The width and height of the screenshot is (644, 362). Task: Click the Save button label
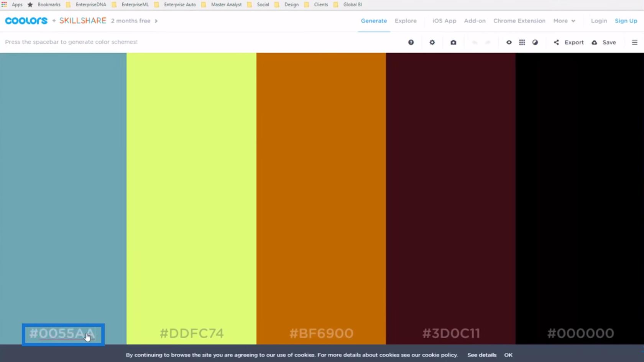(609, 42)
